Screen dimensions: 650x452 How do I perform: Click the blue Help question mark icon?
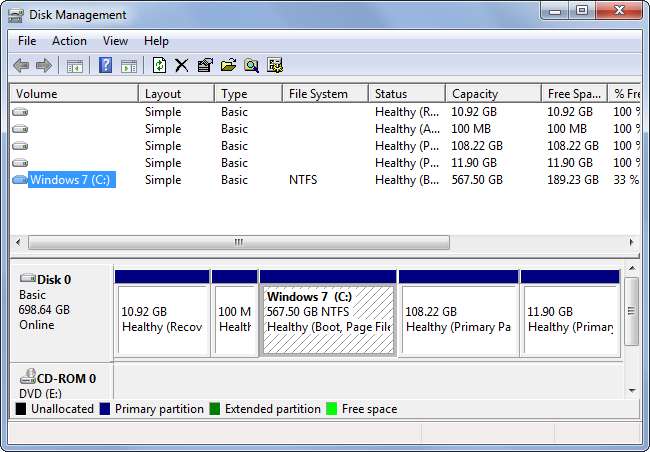(105, 66)
